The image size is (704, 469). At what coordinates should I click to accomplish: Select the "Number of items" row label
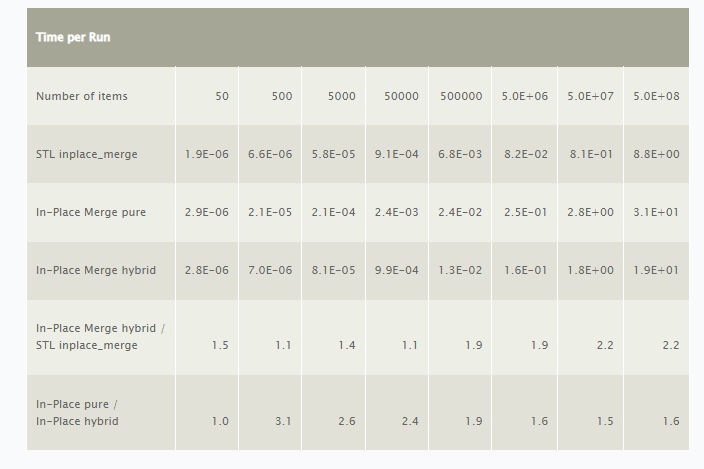[x=82, y=97]
